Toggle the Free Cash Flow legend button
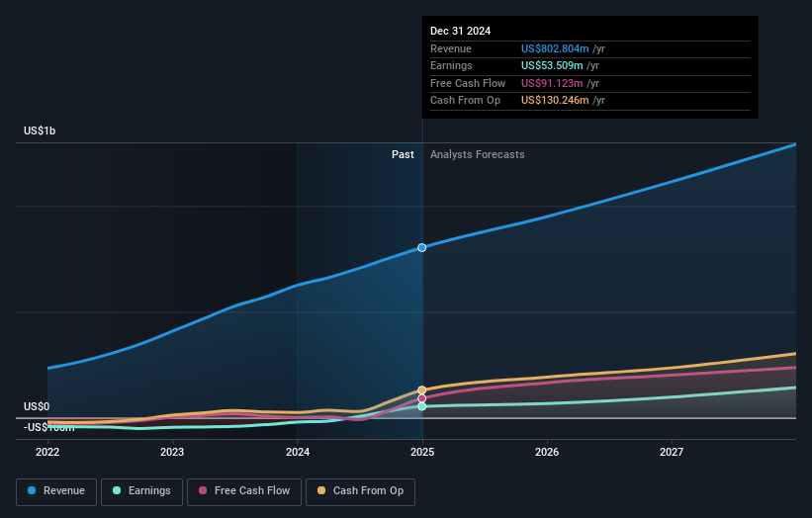The height and width of the screenshot is (518, 812). pyautogui.click(x=244, y=491)
